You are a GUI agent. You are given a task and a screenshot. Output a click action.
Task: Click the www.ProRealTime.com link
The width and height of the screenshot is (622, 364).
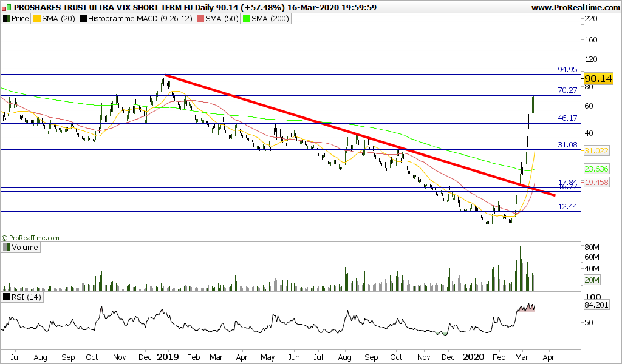(x=576, y=7)
